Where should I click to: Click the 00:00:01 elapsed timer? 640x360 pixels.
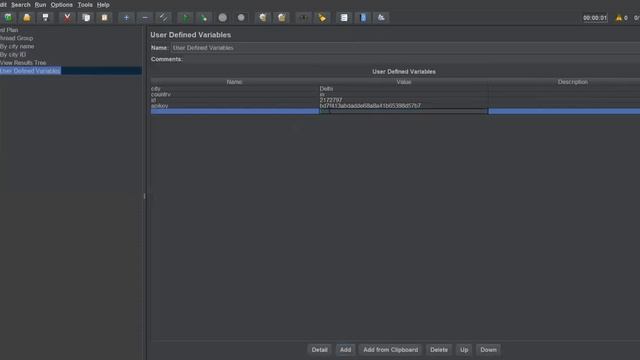(x=595, y=18)
